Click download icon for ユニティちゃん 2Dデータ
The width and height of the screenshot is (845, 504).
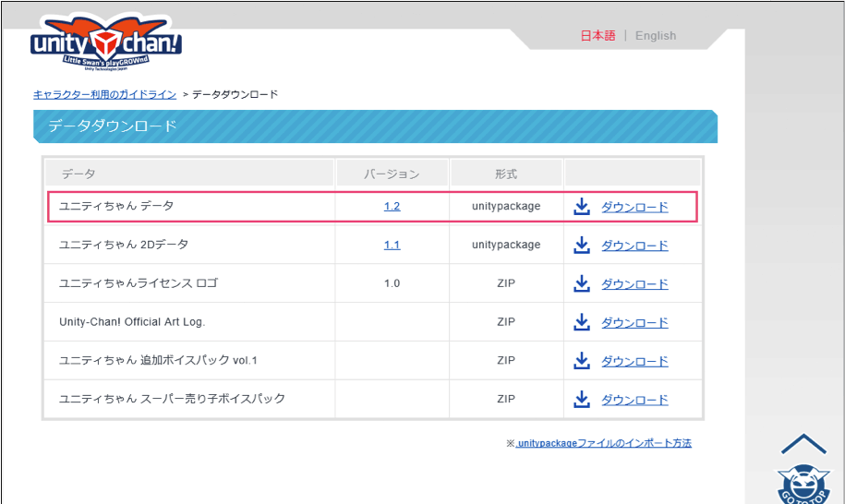click(x=582, y=245)
